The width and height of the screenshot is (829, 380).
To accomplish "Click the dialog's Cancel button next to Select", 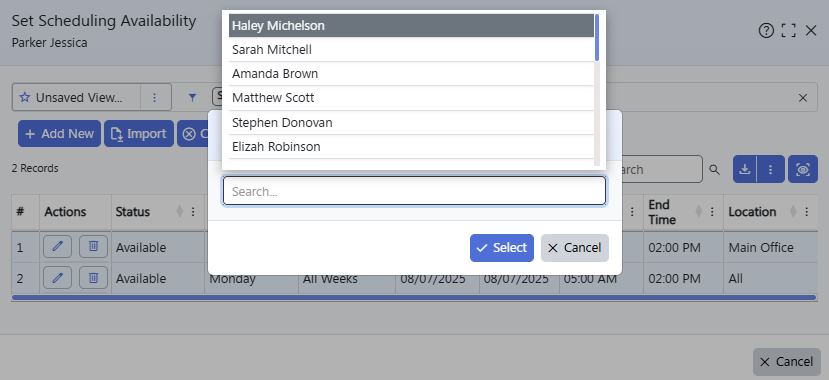I will click(x=575, y=248).
